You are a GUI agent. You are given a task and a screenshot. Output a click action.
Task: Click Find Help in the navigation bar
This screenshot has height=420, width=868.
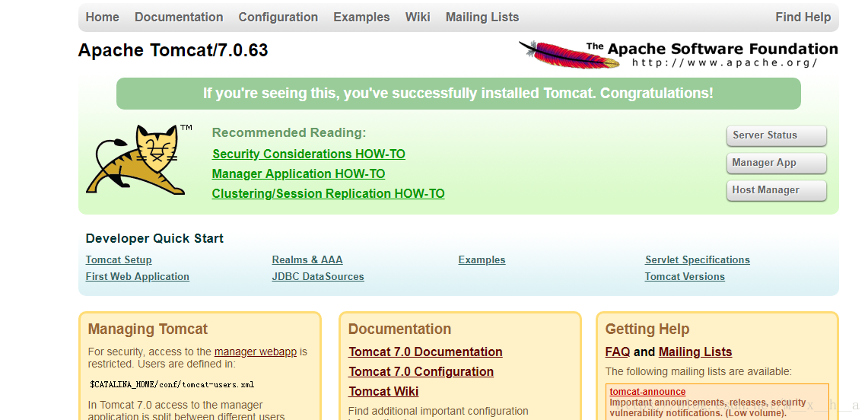803,17
